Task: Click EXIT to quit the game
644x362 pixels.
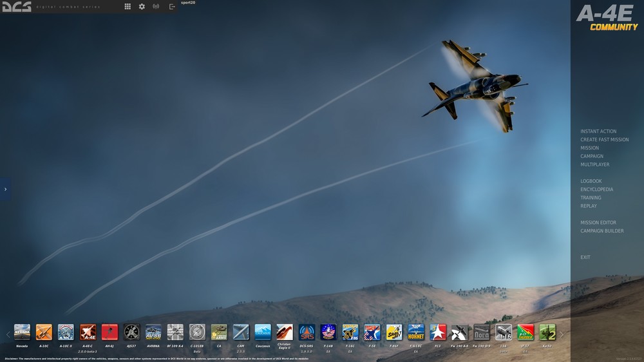Action: 585,257
